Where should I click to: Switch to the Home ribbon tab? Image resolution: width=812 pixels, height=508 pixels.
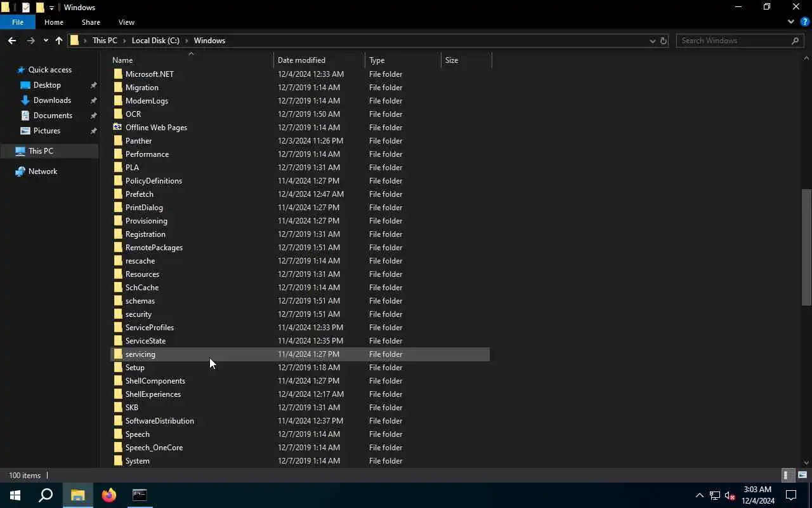(x=54, y=22)
